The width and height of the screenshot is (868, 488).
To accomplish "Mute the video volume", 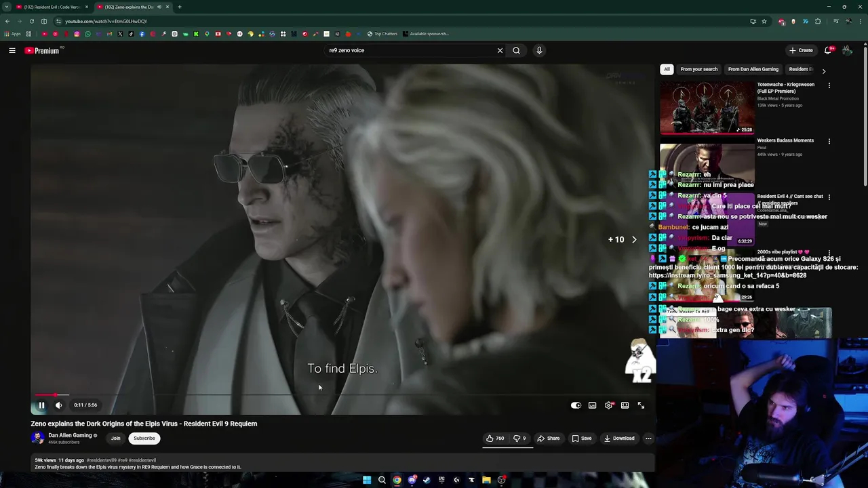I will click(x=58, y=405).
